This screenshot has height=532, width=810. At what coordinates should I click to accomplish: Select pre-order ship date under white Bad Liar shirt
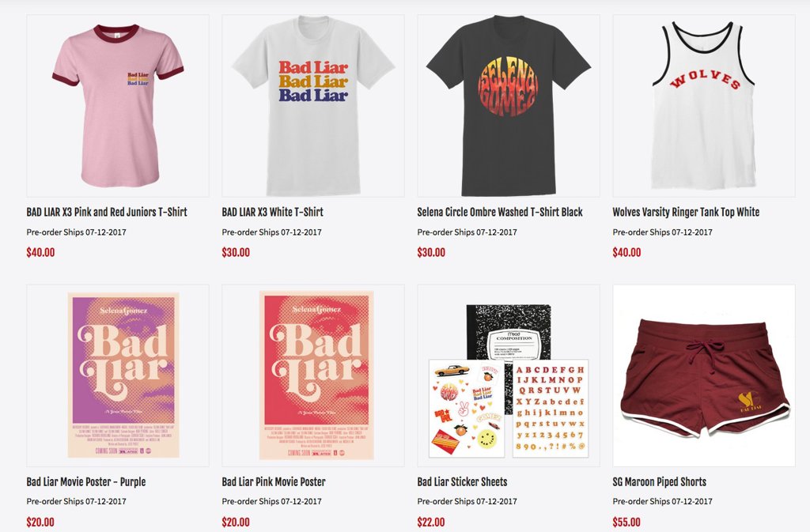pyautogui.click(x=272, y=232)
